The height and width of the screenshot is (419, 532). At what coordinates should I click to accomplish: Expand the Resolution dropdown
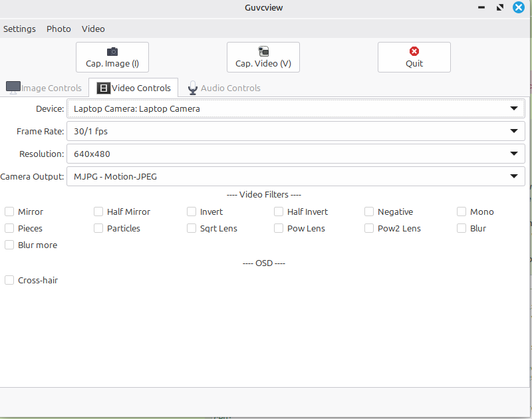coord(295,154)
